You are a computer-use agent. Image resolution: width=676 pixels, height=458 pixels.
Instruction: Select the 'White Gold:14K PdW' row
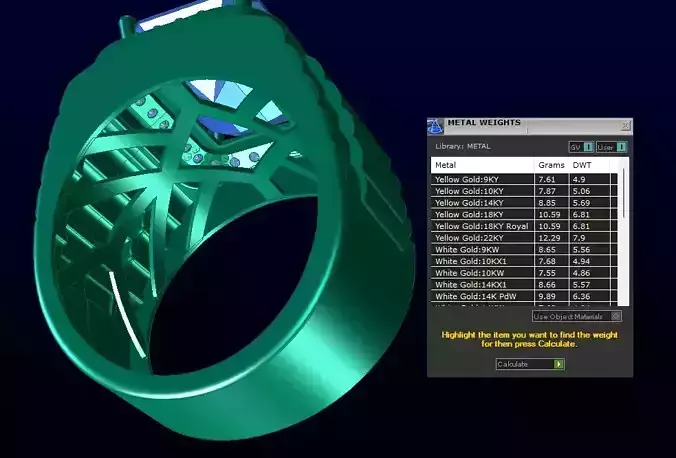pyautogui.click(x=524, y=296)
